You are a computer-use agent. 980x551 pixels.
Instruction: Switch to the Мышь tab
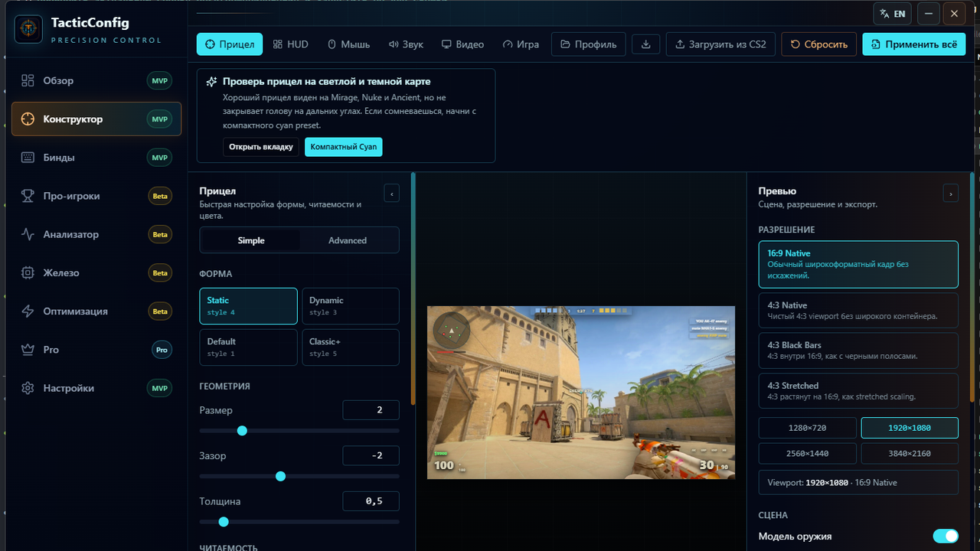349,44
